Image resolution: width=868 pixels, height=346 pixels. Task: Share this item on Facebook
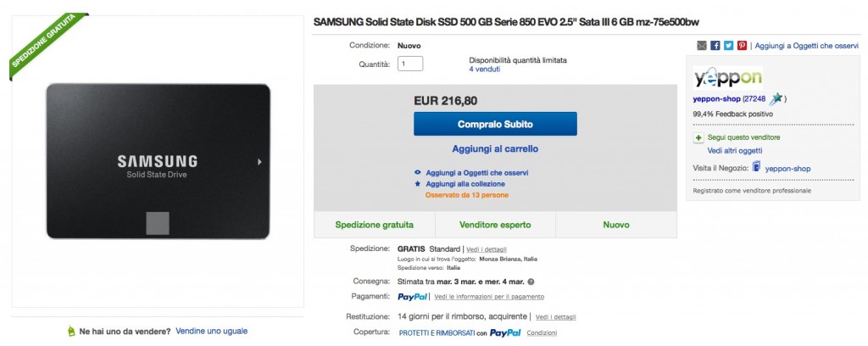715,45
